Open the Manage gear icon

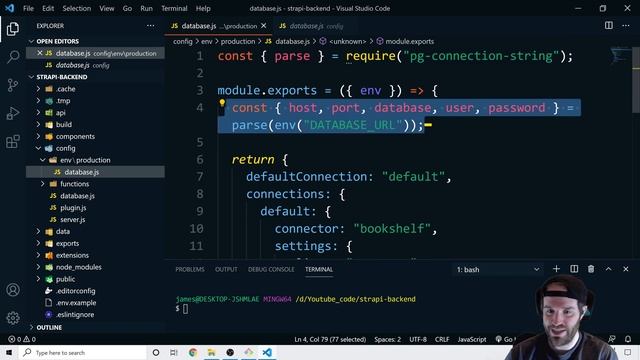point(13,318)
